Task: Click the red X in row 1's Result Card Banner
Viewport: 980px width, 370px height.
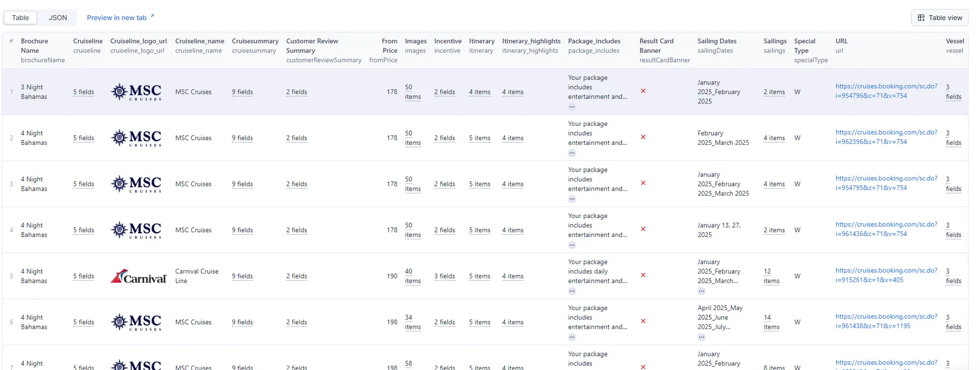Action: pos(643,91)
